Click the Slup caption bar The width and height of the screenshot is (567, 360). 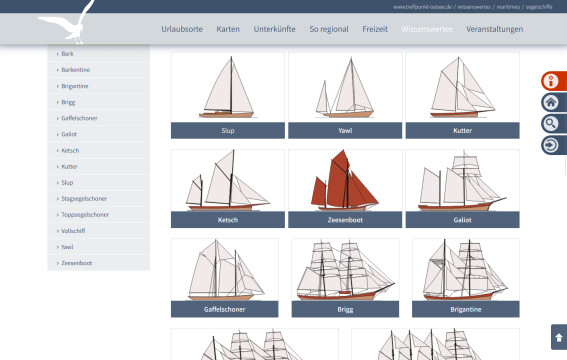click(x=228, y=130)
